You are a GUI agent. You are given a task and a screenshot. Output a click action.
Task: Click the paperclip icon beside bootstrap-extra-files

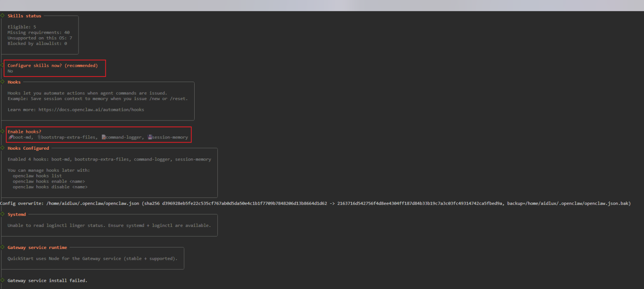(39, 137)
